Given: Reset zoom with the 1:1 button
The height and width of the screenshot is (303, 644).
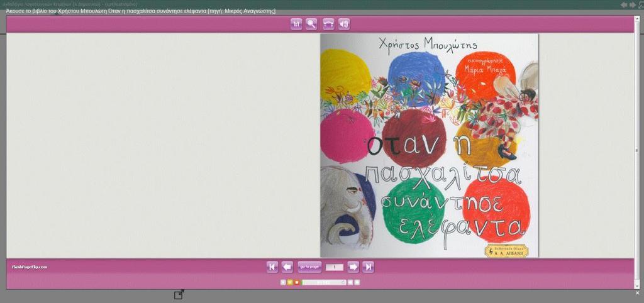Looking at the screenshot, I should [296, 25].
